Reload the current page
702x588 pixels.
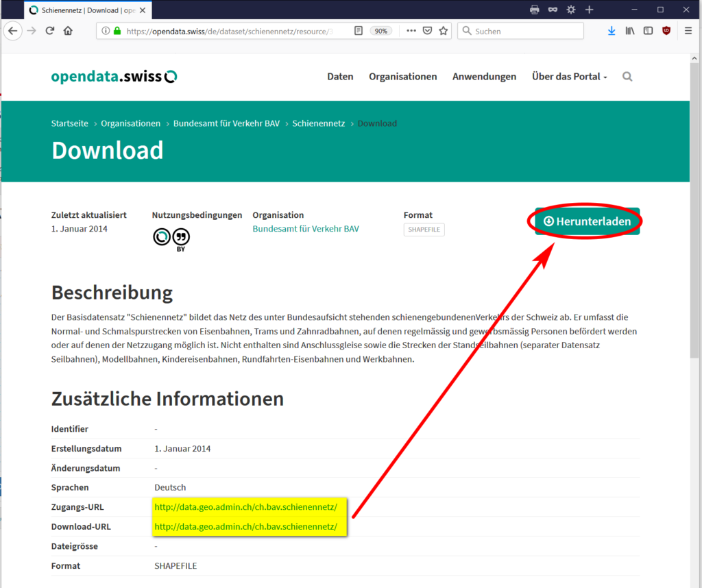(x=49, y=31)
